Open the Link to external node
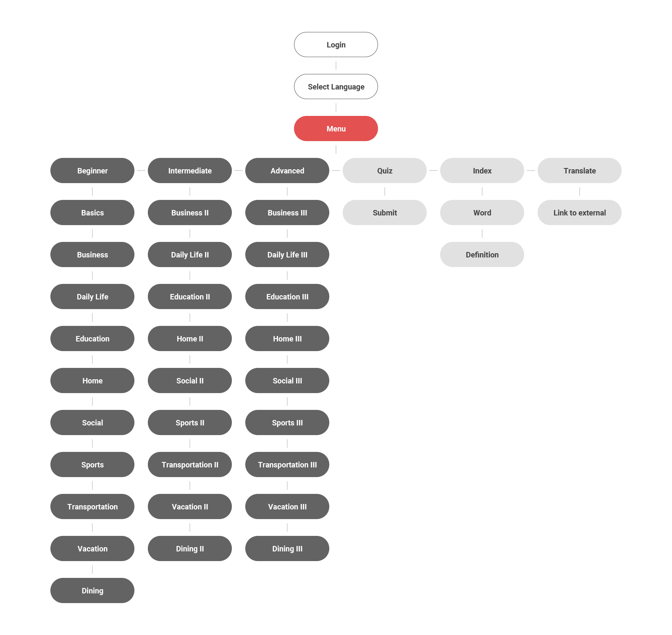This screenshot has height=635, width=672. point(580,213)
